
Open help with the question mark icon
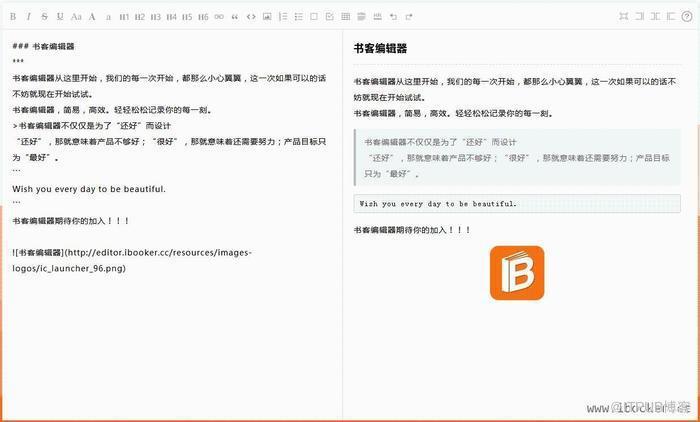coord(687,17)
